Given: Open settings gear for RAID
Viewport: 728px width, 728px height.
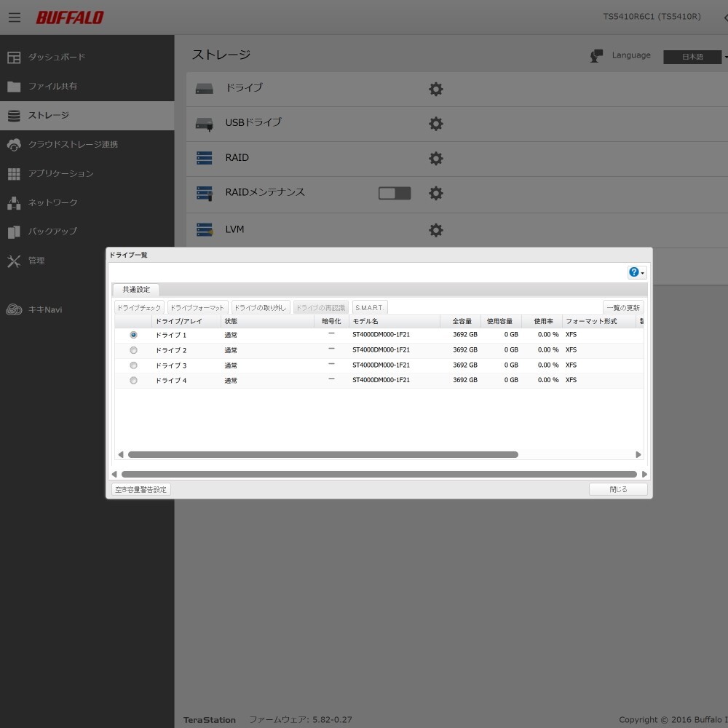Looking at the screenshot, I should 435,159.
